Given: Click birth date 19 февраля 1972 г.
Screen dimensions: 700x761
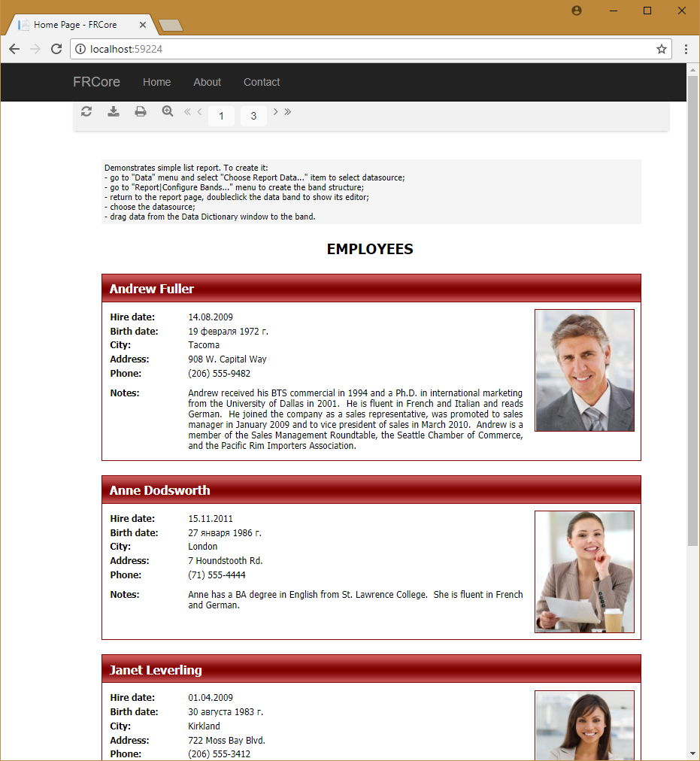Looking at the screenshot, I should pyautogui.click(x=228, y=332).
